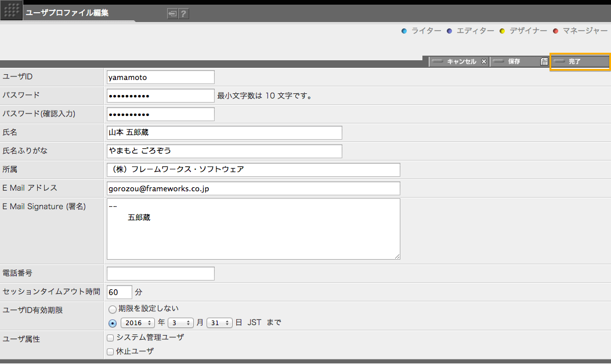Focus the 氏名ふりがな field
The height and width of the screenshot is (364, 611).
[x=225, y=151]
